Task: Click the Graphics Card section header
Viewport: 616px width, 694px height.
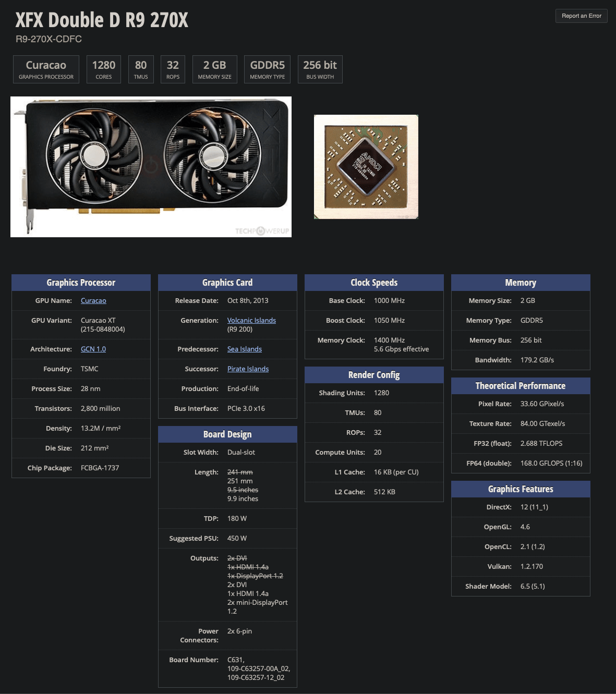Action: point(227,283)
